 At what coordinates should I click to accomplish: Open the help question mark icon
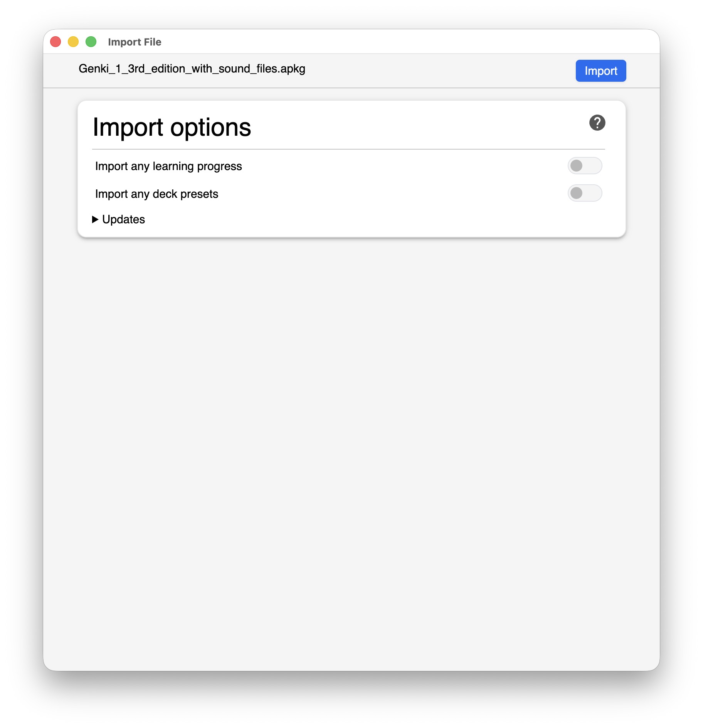coord(597,123)
